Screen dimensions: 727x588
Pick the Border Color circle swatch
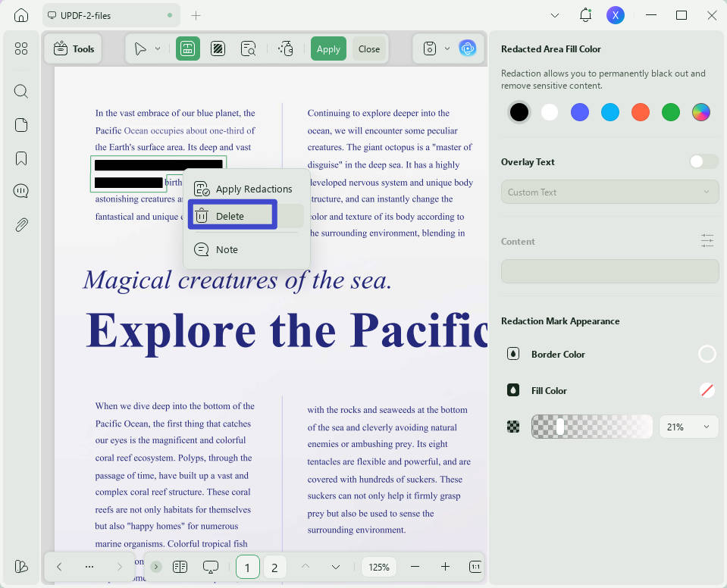pos(707,354)
